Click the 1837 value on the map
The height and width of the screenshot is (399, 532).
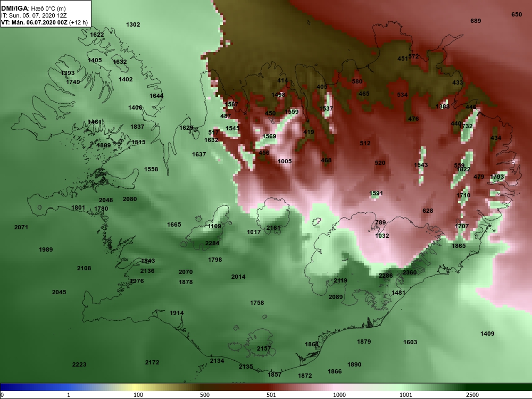(x=137, y=127)
